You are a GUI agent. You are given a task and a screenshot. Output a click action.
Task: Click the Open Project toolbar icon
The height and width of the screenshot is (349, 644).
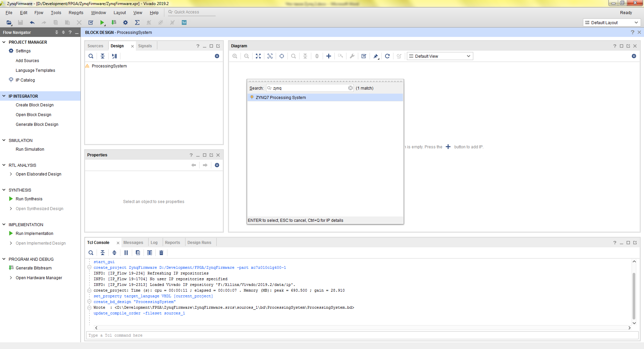[9, 22]
